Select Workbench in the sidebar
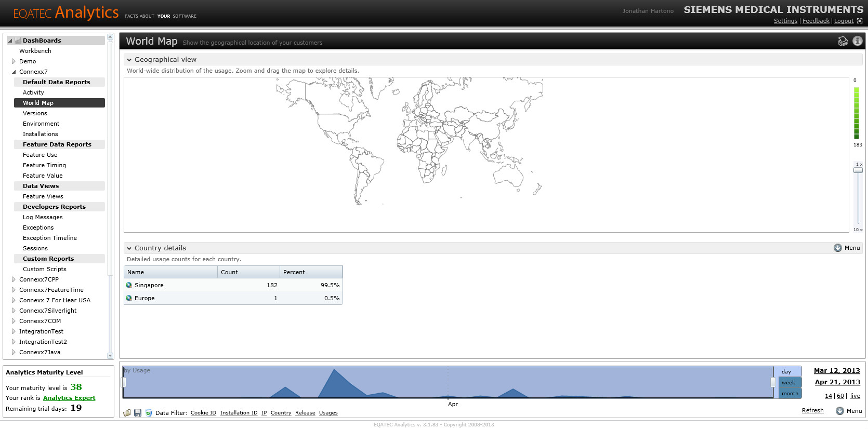 [x=35, y=51]
